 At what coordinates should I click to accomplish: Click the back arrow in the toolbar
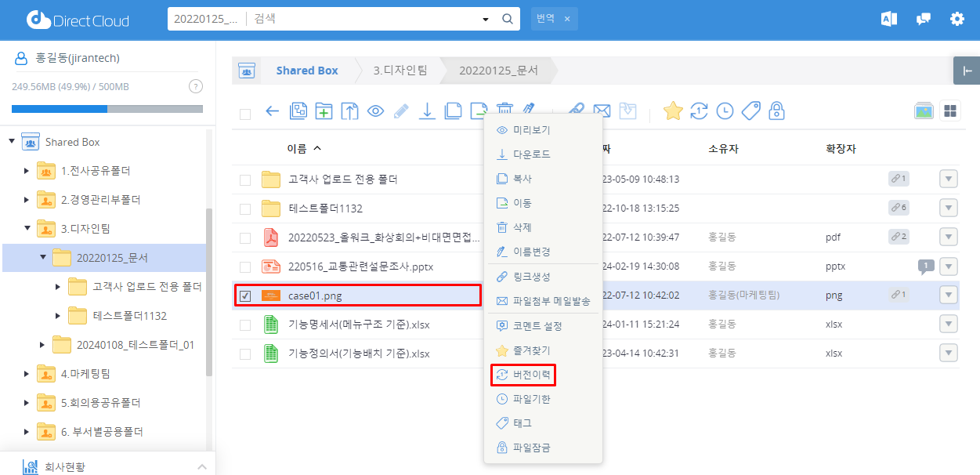pyautogui.click(x=272, y=111)
